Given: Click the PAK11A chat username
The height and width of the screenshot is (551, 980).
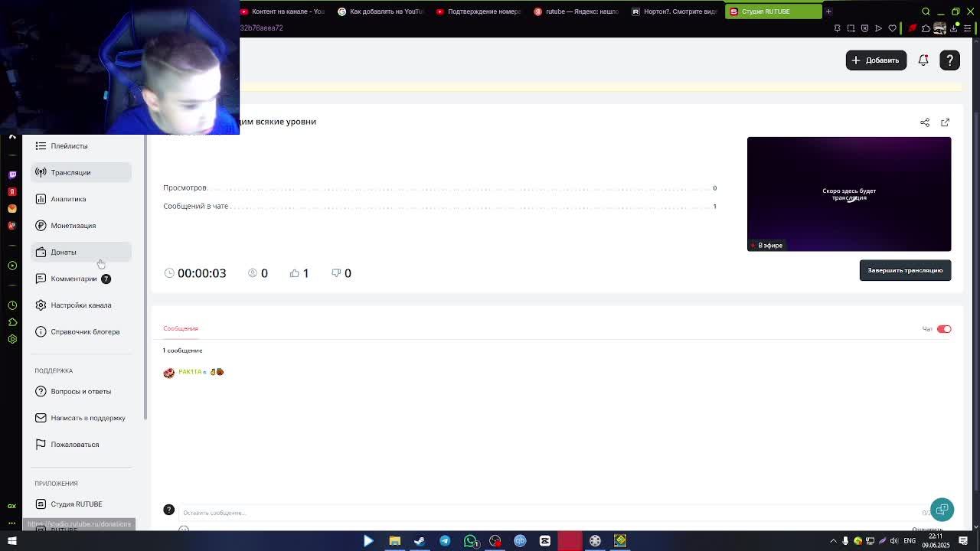Looking at the screenshot, I should click(190, 372).
